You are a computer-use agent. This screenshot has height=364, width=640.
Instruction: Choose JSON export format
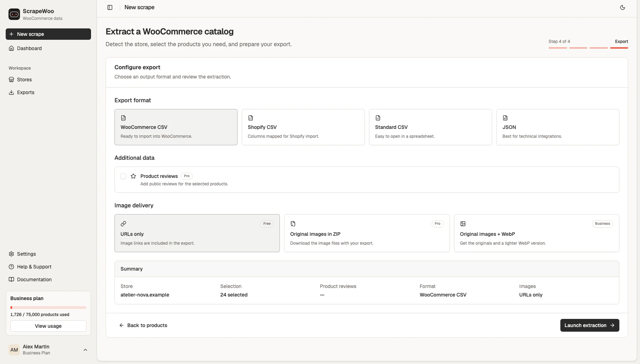click(x=558, y=127)
